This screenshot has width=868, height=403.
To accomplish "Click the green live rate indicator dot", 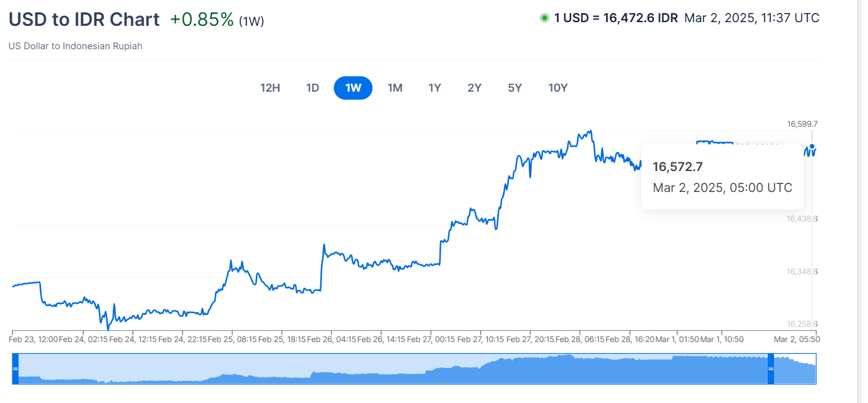I will pos(544,18).
